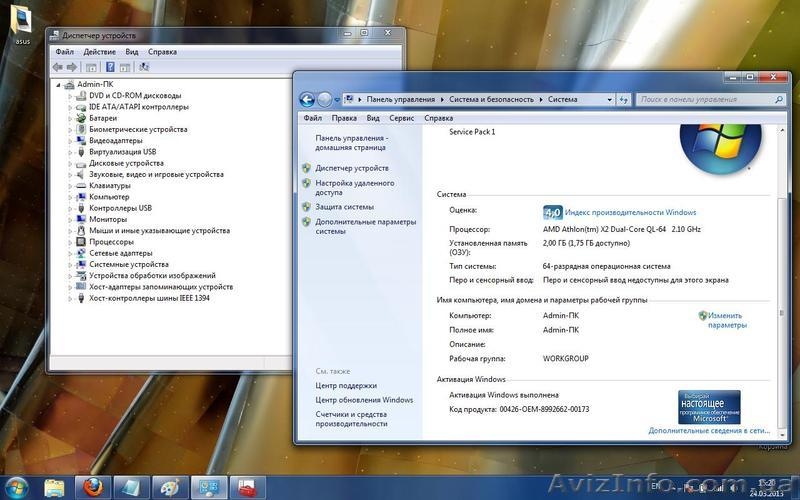Click the Help question-mark icon in Device Manager toolbar
The width and height of the screenshot is (800, 500).
(110, 67)
